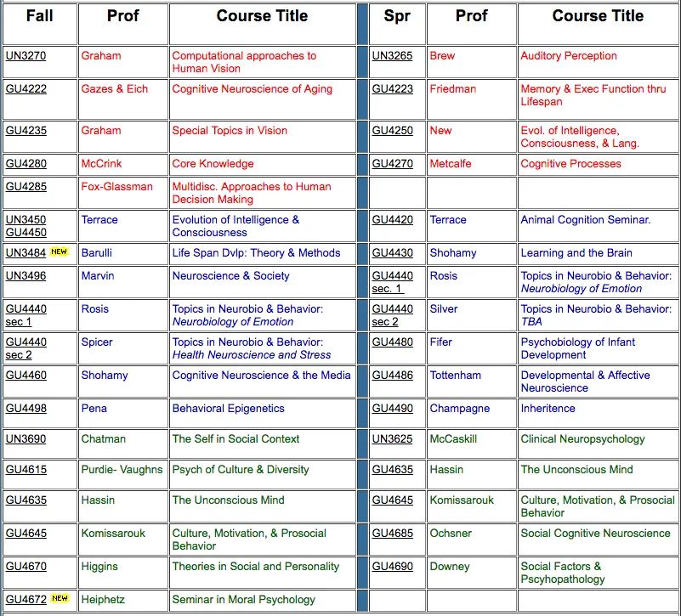Viewport: 681px width, 616px height.
Task: Open the UN3690 course link
Action: coord(26,439)
